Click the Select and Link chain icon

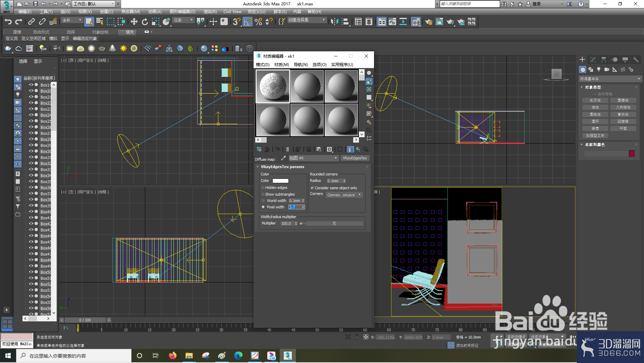click(x=31, y=22)
